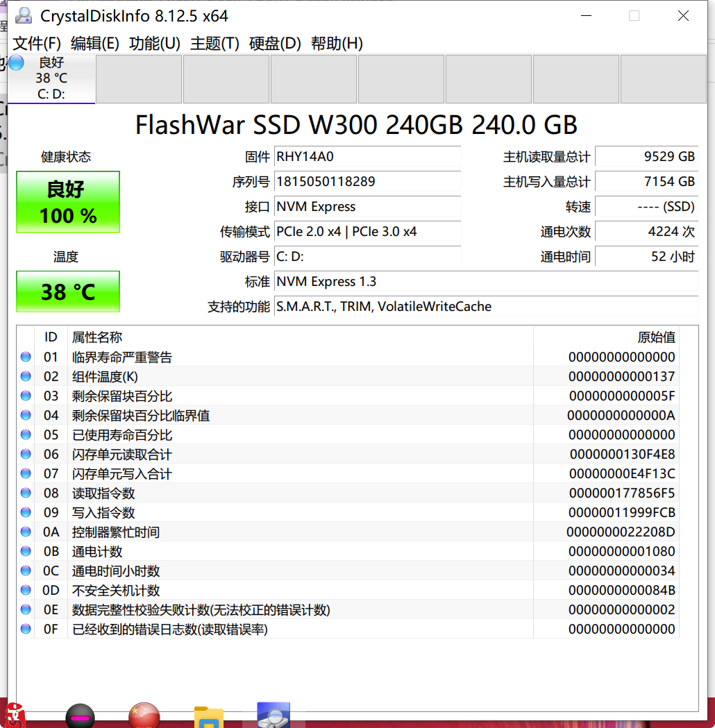Select the 良好 38 °C C: D: drive tab
This screenshot has height=728, width=715.
[51, 78]
